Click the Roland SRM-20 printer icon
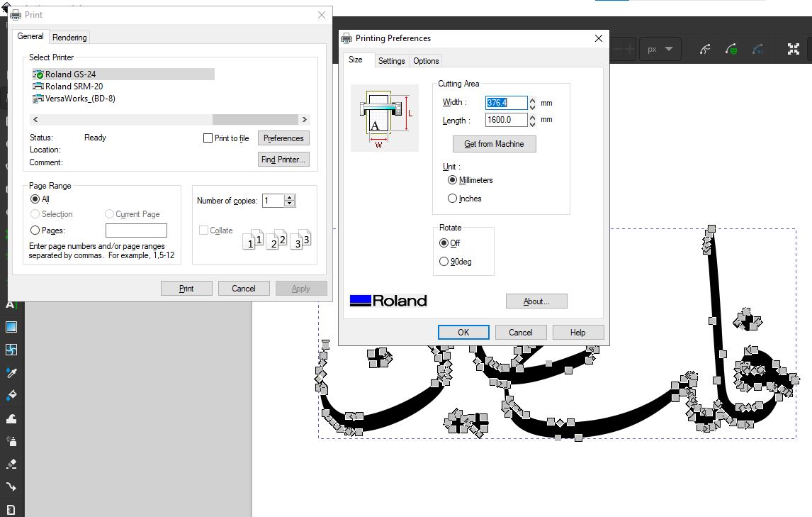Viewport: 812px width, 517px height. 38,86
